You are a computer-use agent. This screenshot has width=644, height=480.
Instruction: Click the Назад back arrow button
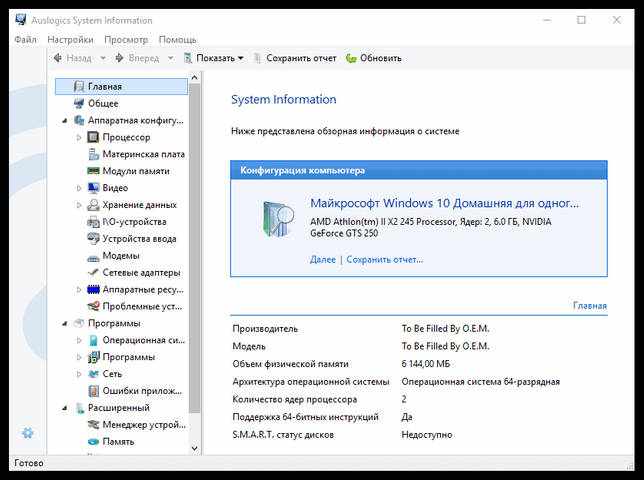tap(73, 58)
